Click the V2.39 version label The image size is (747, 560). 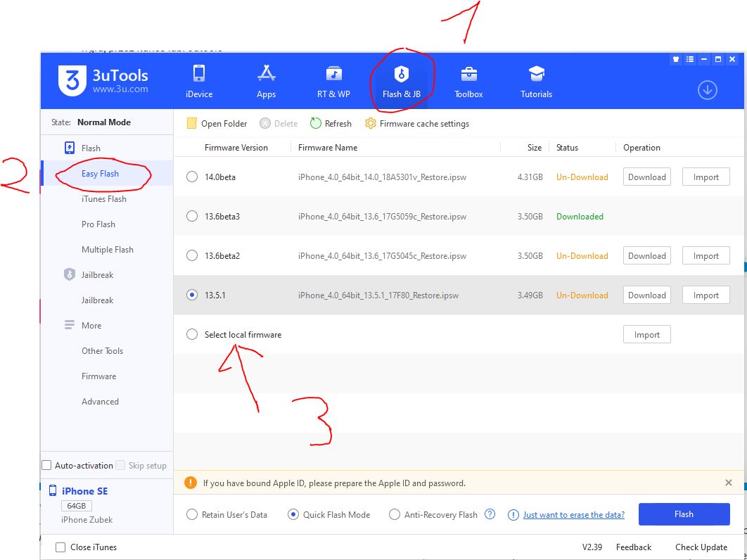[x=592, y=547]
